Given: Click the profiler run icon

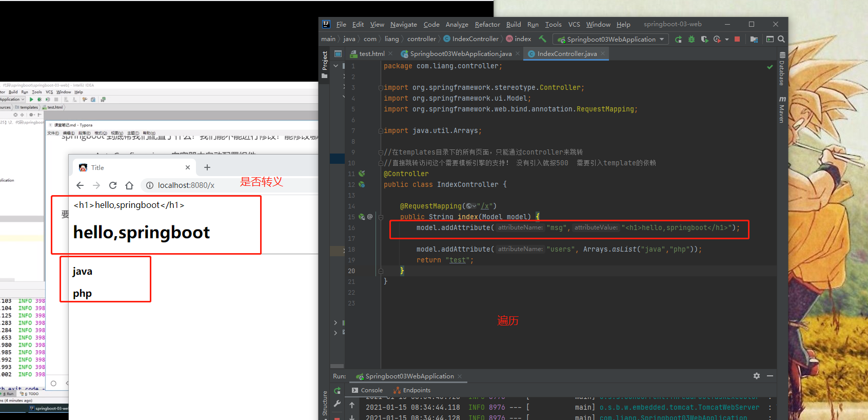Looking at the screenshot, I should coord(717,39).
